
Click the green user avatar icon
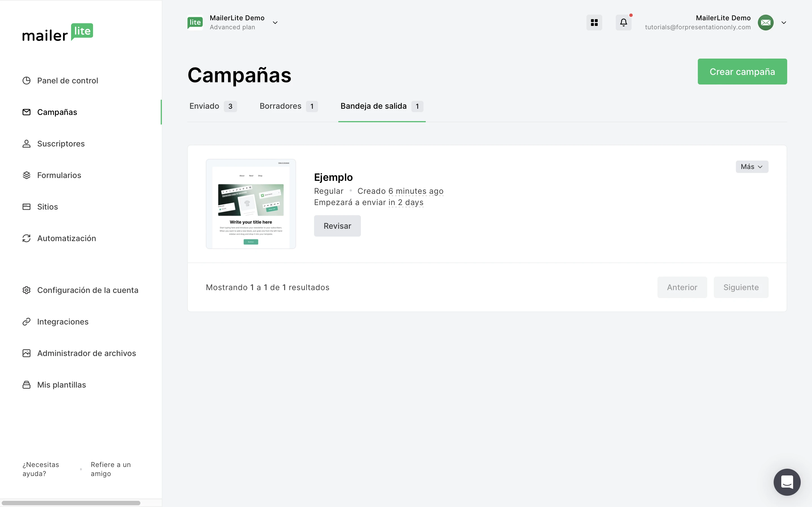click(765, 23)
